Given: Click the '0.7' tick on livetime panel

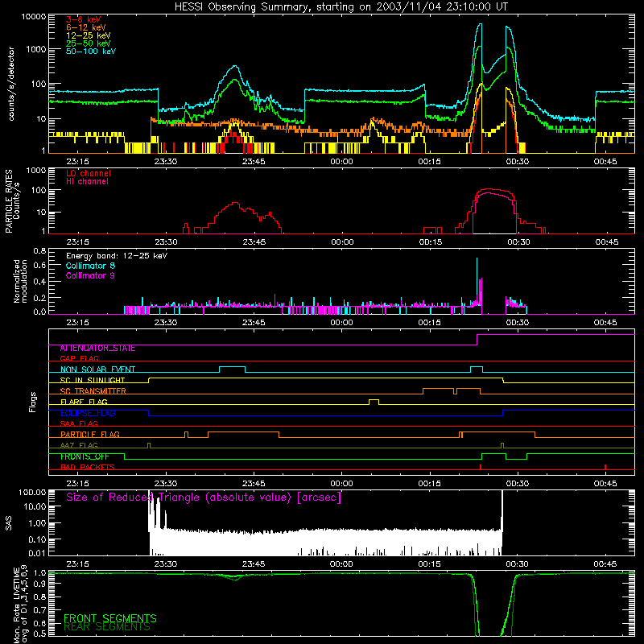Looking at the screenshot, I should coord(39,610).
